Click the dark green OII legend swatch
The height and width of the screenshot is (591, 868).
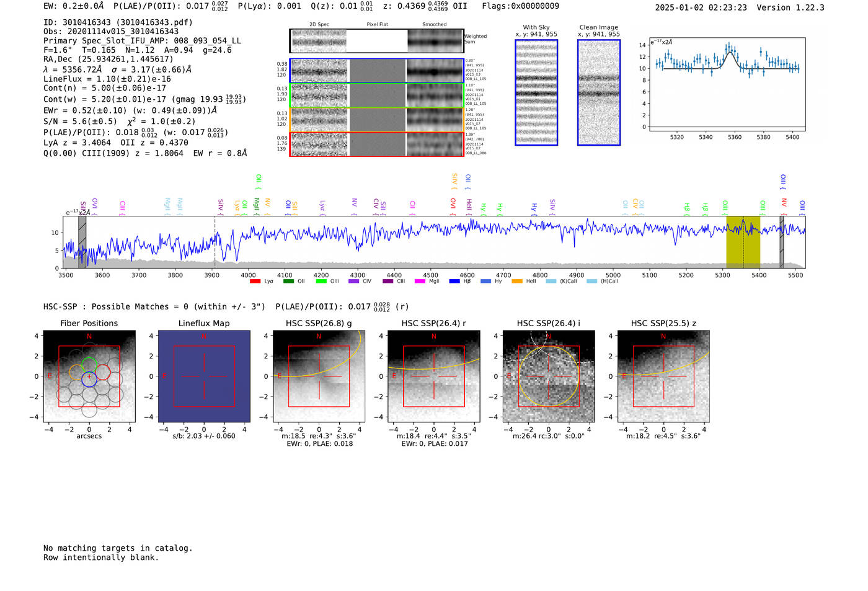(288, 281)
